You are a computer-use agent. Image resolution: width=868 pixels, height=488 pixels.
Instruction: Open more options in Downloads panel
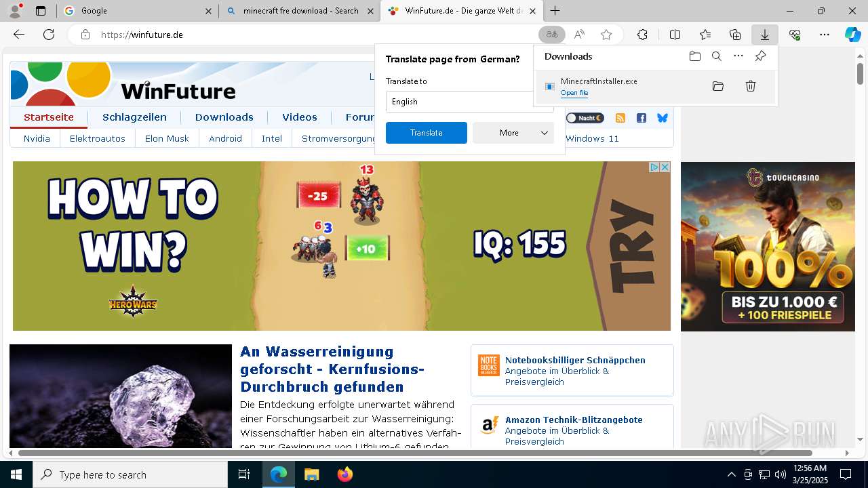(x=738, y=56)
